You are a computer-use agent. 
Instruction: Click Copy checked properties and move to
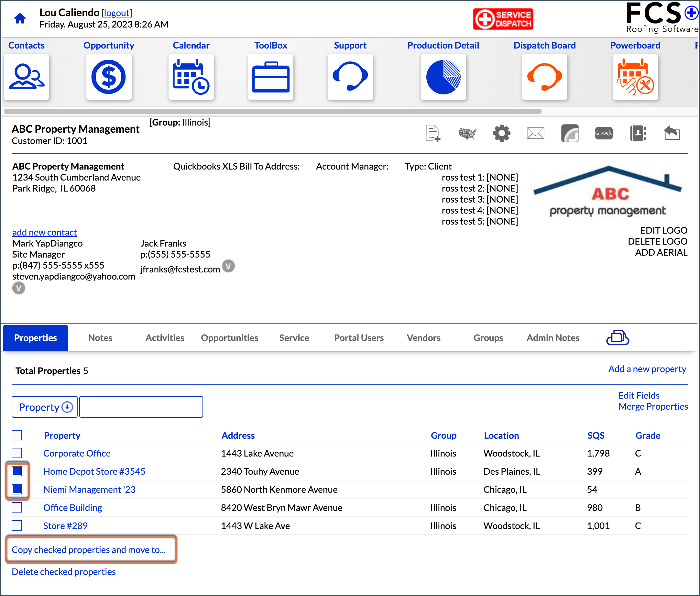(x=89, y=549)
